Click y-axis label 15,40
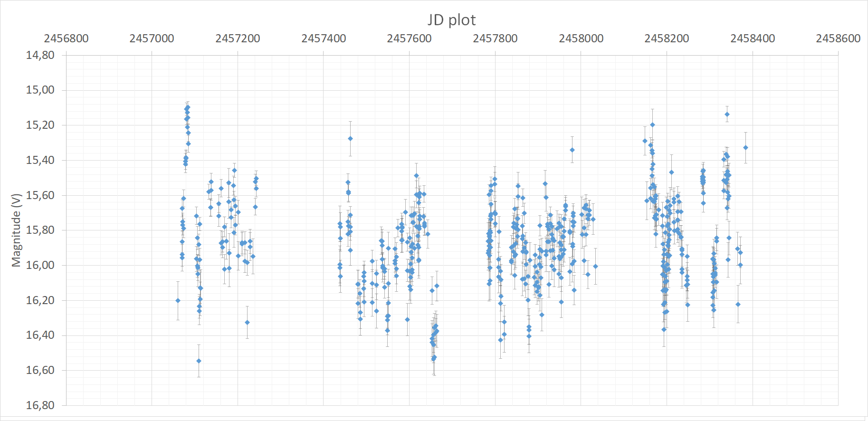Image resolution: width=868 pixels, height=421 pixels. [40, 160]
